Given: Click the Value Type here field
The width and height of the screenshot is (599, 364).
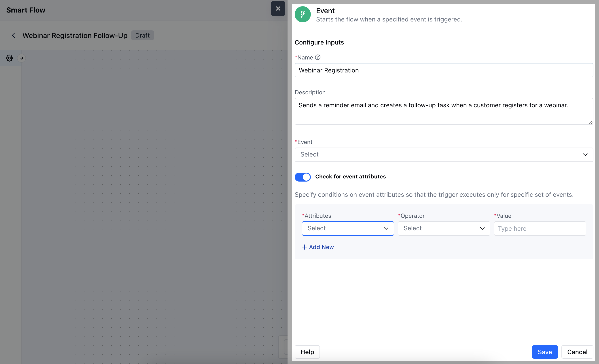Looking at the screenshot, I should (540, 228).
